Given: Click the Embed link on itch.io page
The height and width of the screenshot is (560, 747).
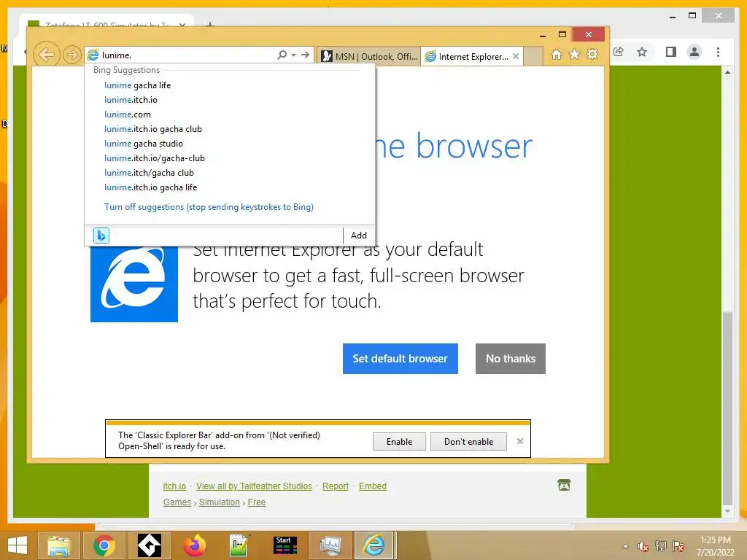Looking at the screenshot, I should point(373,486).
